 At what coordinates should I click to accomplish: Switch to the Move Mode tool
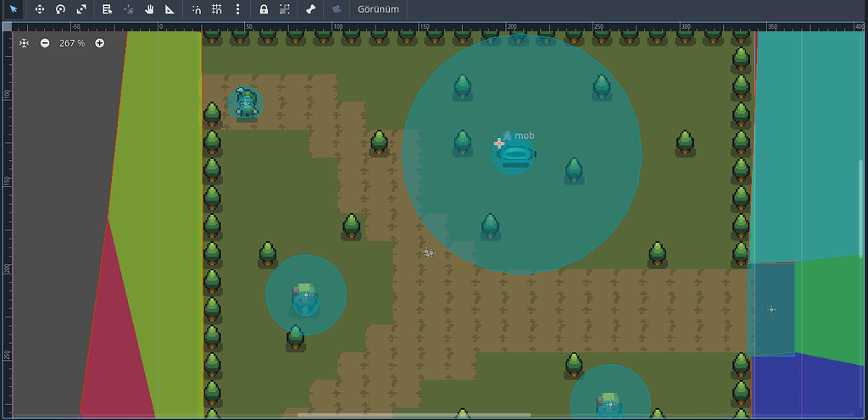click(x=39, y=9)
